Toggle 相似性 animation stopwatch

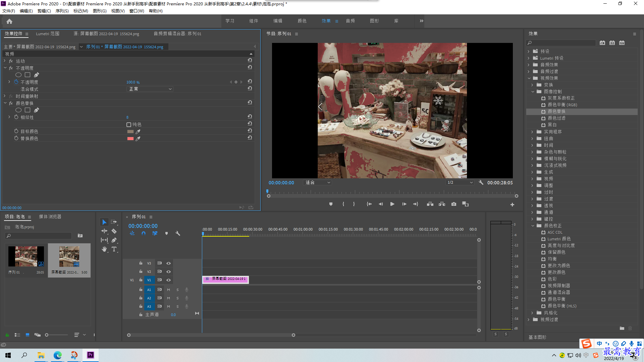click(x=16, y=117)
